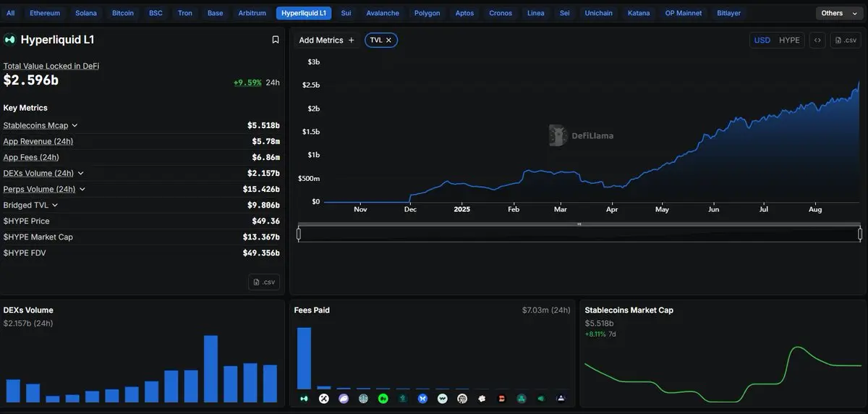This screenshot has width=868, height=414.
Task: Select the Sei chain tab
Action: 565,13
